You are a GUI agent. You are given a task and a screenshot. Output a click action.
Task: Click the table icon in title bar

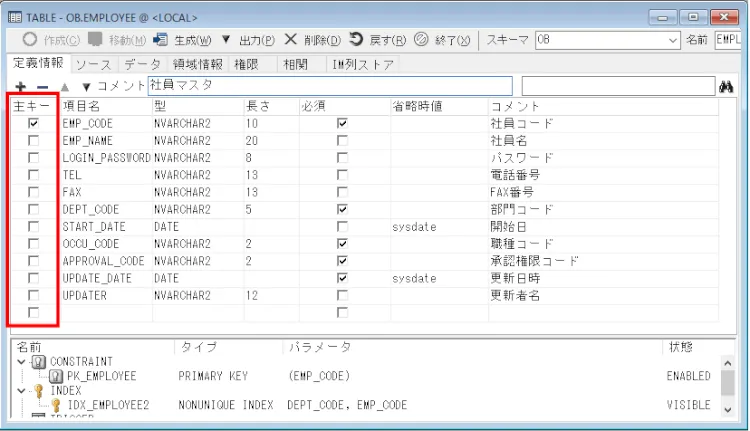click(15, 18)
